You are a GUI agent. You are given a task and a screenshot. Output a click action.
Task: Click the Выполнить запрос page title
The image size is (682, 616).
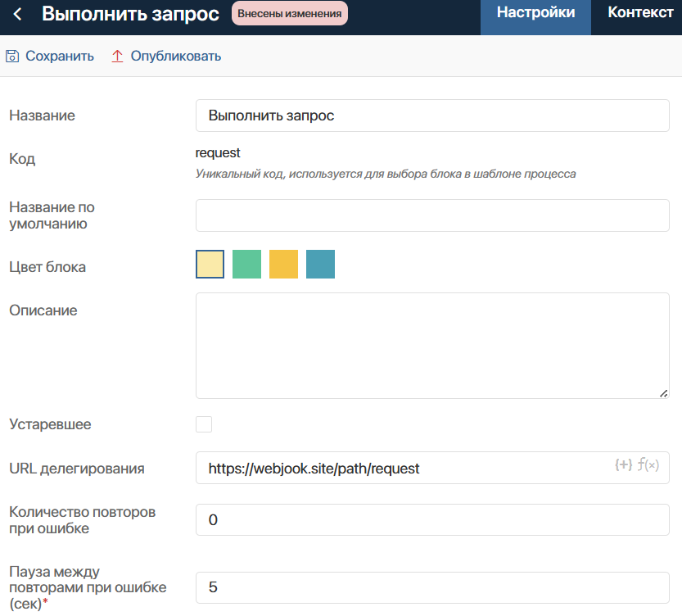pos(130,14)
